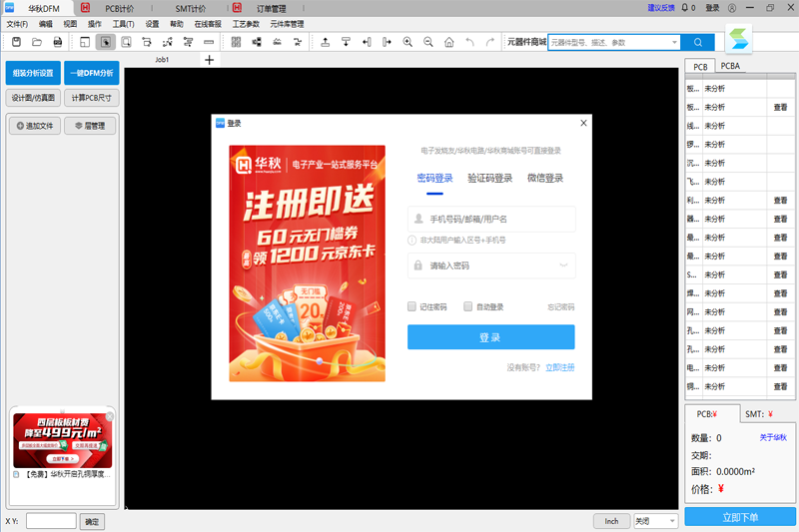Click the Inch unit button

(x=611, y=521)
